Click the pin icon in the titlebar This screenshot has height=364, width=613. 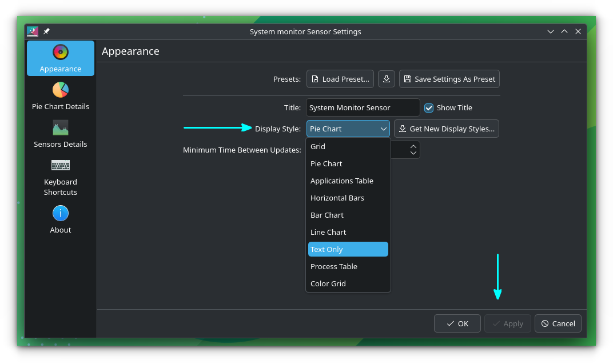pyautogui.click(x=46, y=31)
